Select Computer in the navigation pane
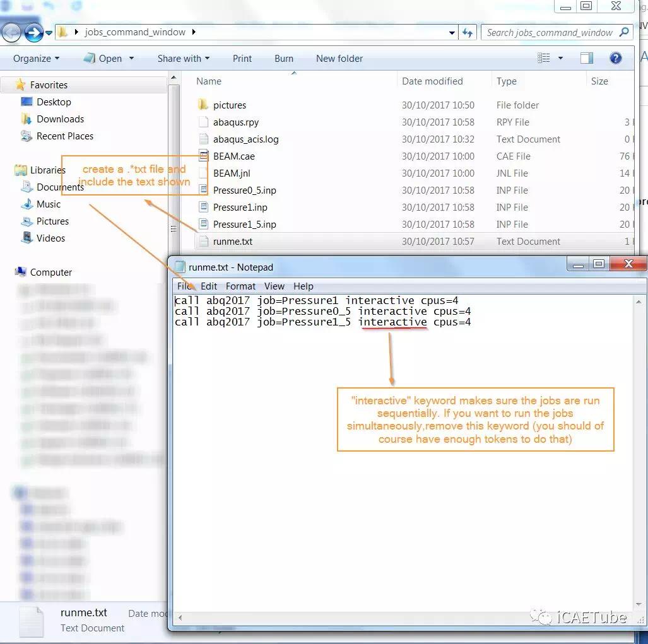Viewport: 648px width, 644px height. click(51, 272)
